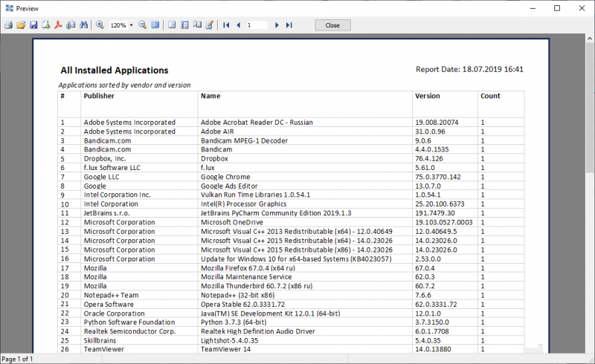Go to the next page
Image resolution: width=595 pixels, height=364 pixels.
coord(277,25)
